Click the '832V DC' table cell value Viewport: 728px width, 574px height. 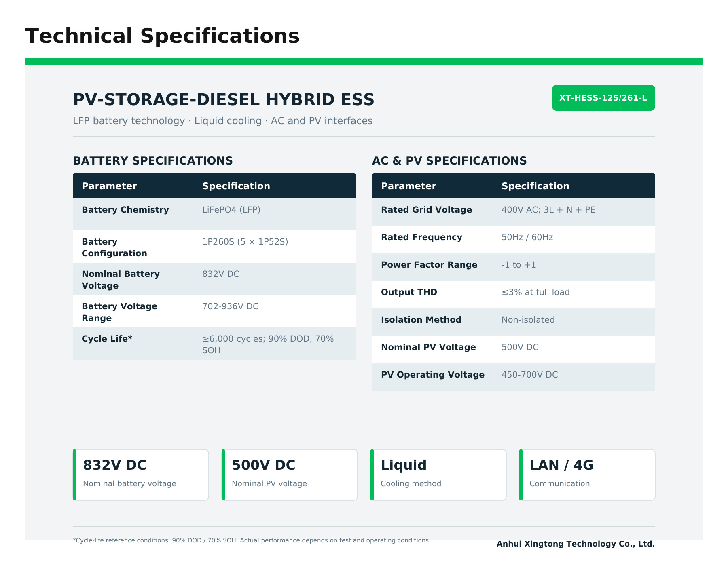coord(221,274)
